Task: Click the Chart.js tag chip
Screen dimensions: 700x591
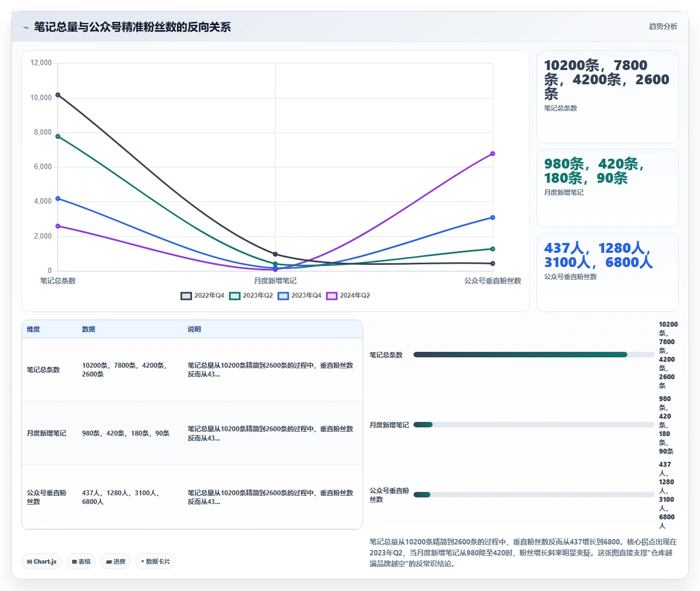Action: [x=42, y=561]
